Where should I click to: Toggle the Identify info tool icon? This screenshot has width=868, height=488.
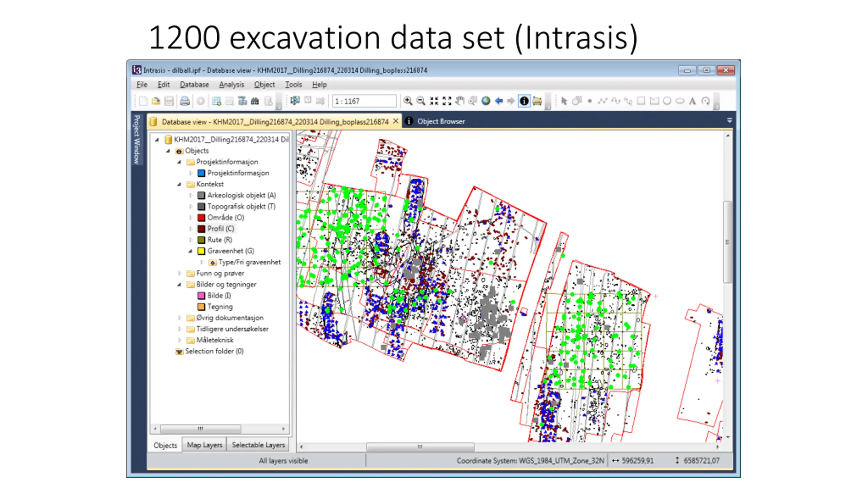pyautogui.click(x=524, y=101)
